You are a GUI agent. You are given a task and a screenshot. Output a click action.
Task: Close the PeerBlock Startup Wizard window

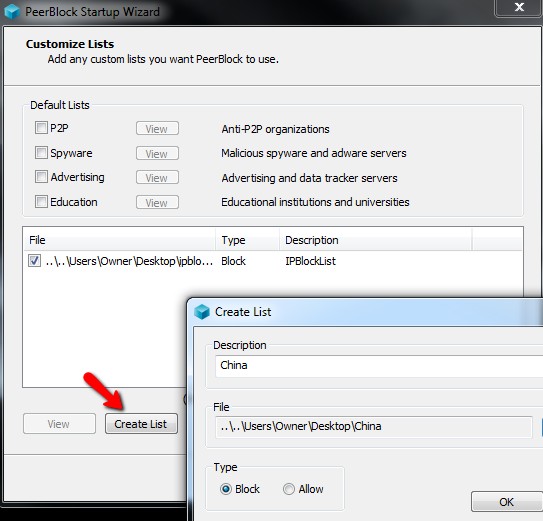pyautogui.click(x=519, y=7)
